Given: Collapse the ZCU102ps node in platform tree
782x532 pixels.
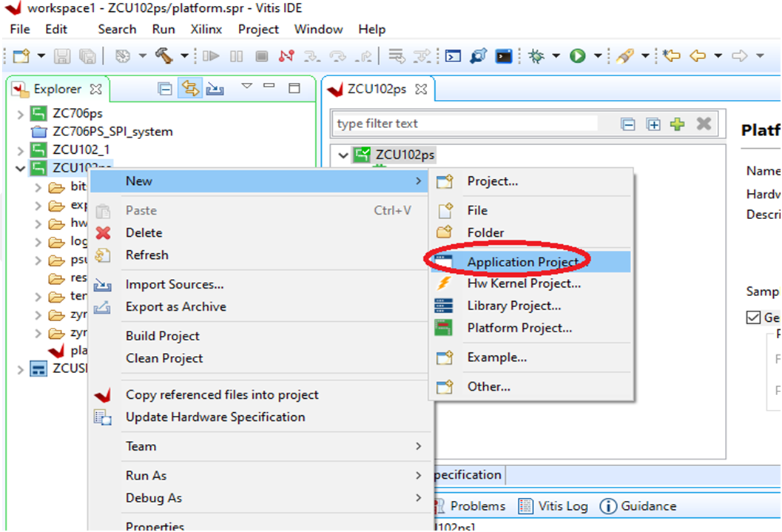Looking at the screenshot, I should 343,155.
